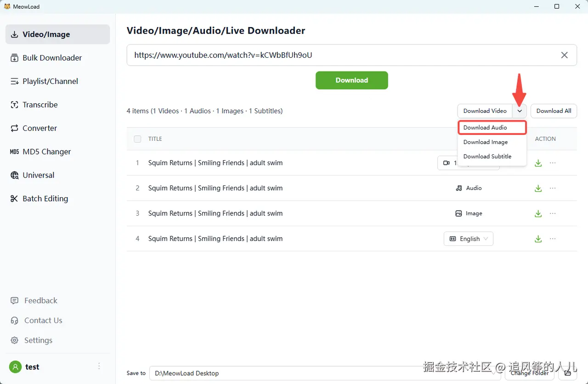Click the Image type label in row 3
Image resolution: width=588 pixels, height=384 pixels.
(469, 213)
